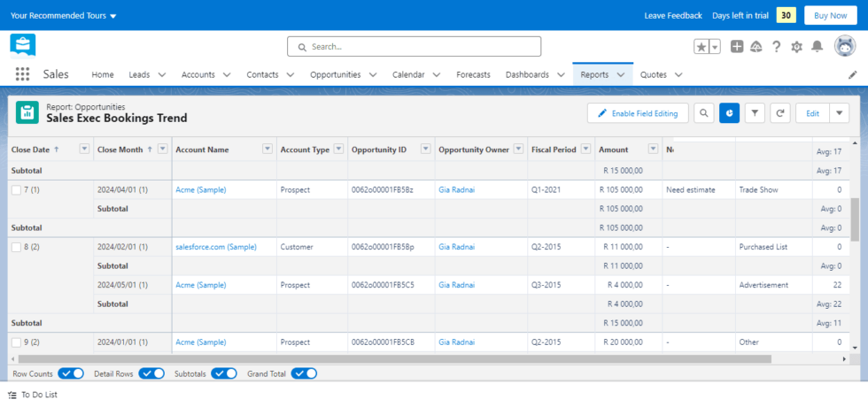Click the To Do List icon
The image size is (868, 407).
pyautogui.click(x=12, y=395)
